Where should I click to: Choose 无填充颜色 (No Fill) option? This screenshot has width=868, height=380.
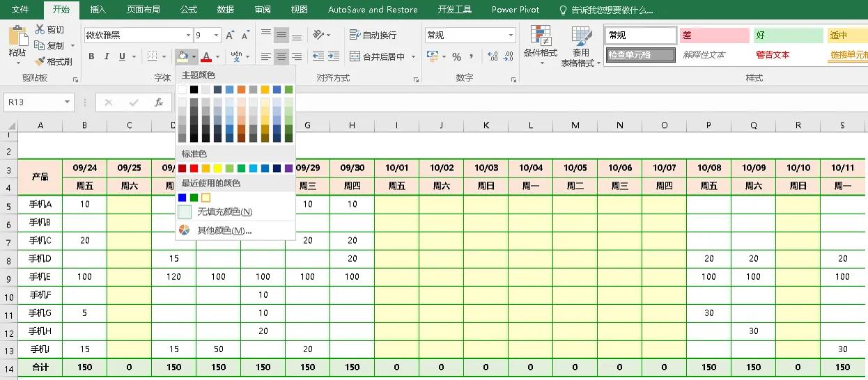tap(224, 212)
